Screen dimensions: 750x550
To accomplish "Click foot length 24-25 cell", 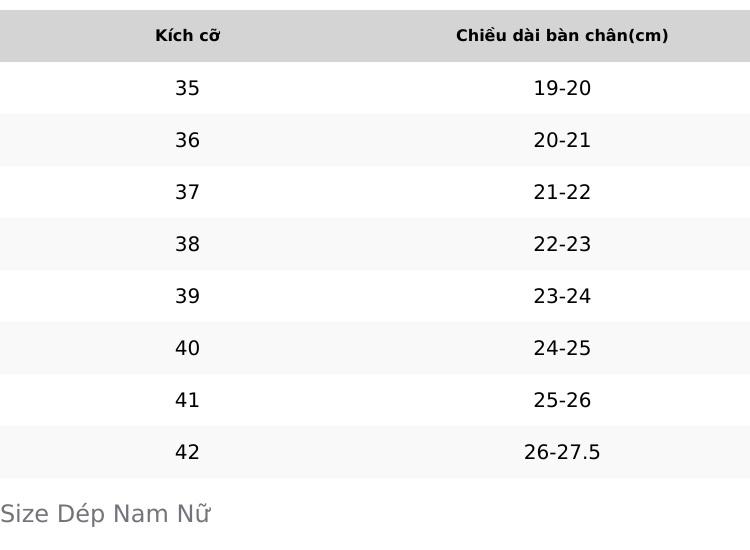I will click(x=562, y=348).
